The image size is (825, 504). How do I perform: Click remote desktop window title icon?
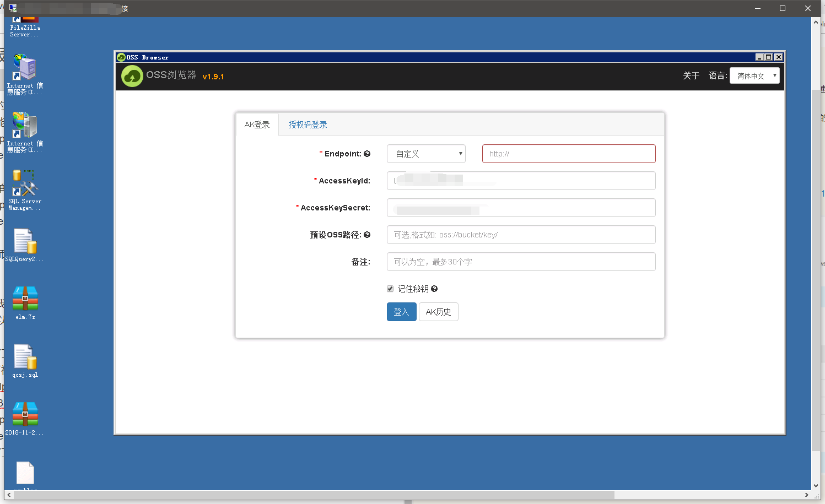pyautogui.click(x=13, y=8)
